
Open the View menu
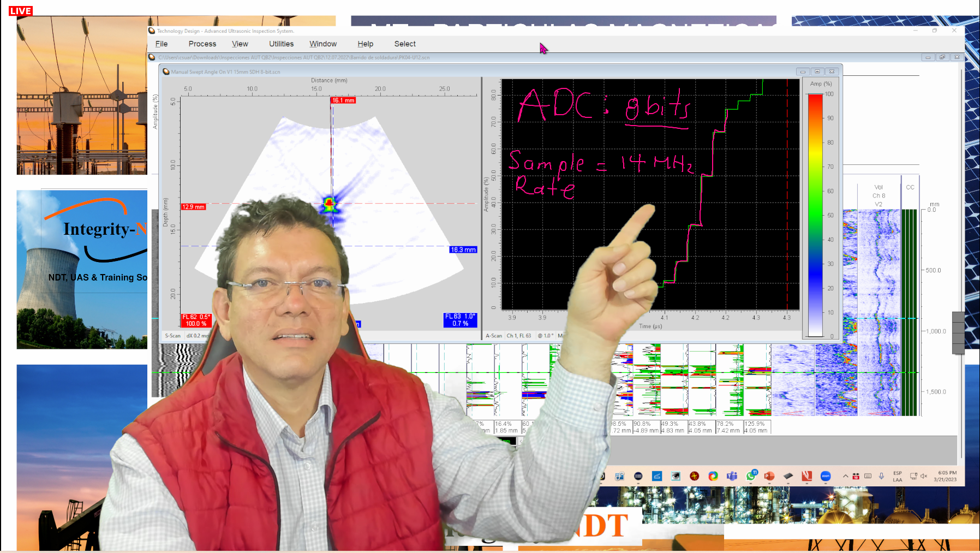click(240, 44)
